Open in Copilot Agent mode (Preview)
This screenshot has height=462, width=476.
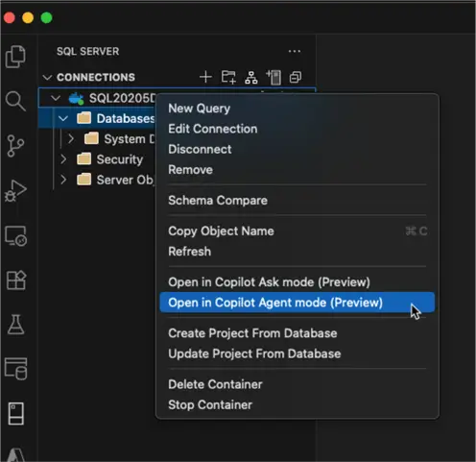click(x=297, y=303)
